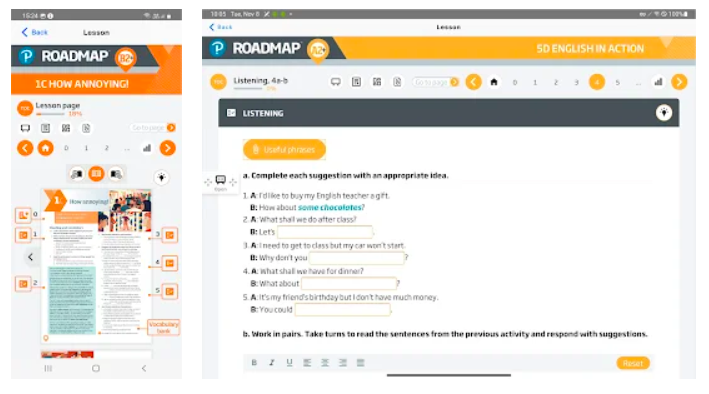This screenshot has height=394, width=709.
Task: Toggle the left book-page view icon on phone
Action: pos(77,174)
